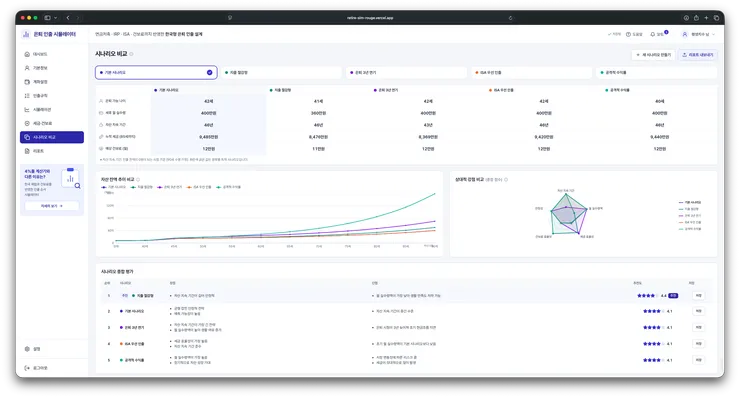Open the dashboard home icon in the sidebar
Viewport: 740px width, 398px height.
(x=27, y=54)
